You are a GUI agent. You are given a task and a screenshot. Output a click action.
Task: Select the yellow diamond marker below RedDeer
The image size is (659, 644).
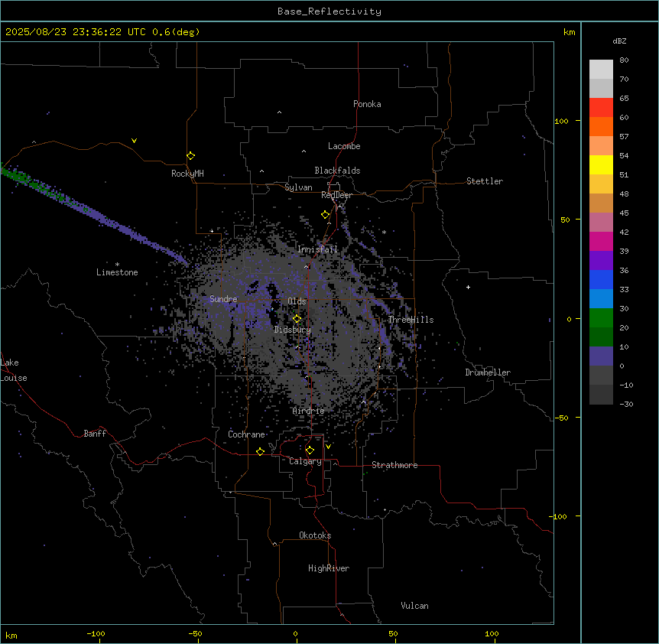[325, 215]
